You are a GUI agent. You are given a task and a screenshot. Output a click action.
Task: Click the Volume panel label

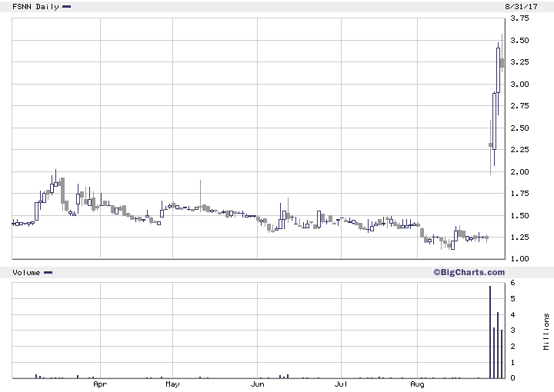(26, 272)
